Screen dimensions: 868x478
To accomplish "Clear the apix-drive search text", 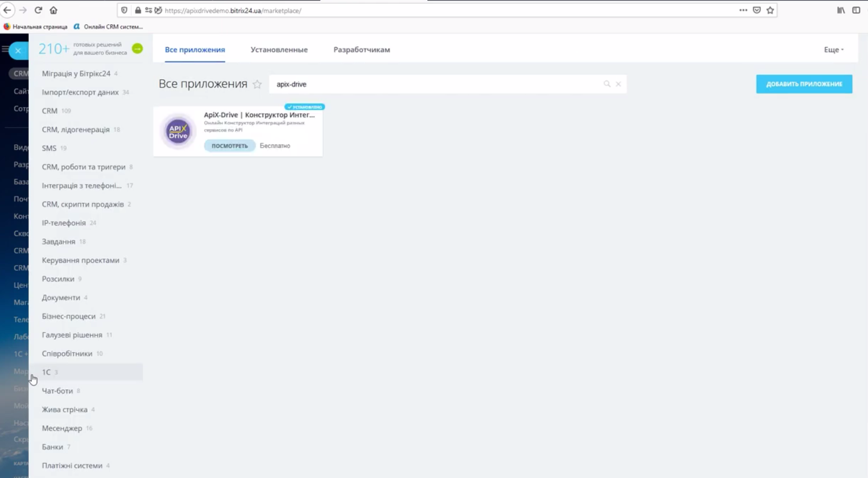I will coord(619,84).
